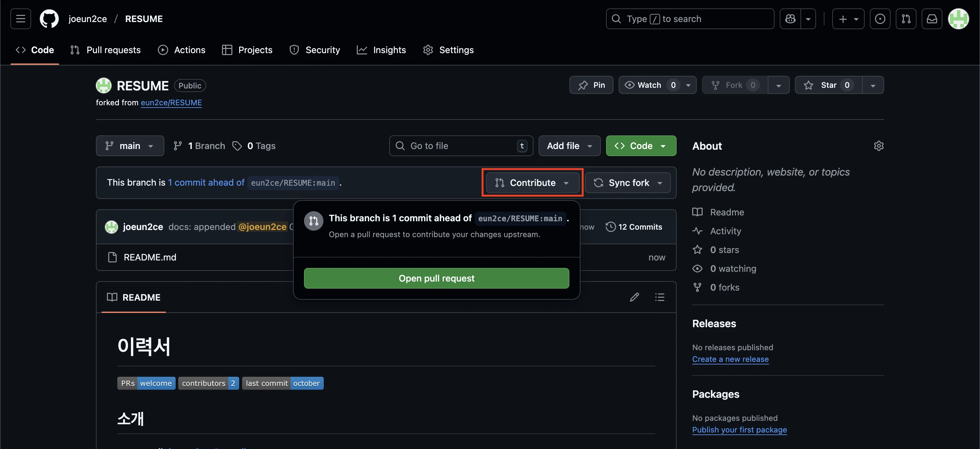Switch to the Insights tab
This screenshot has width=980, height=449.
(381, 50)
